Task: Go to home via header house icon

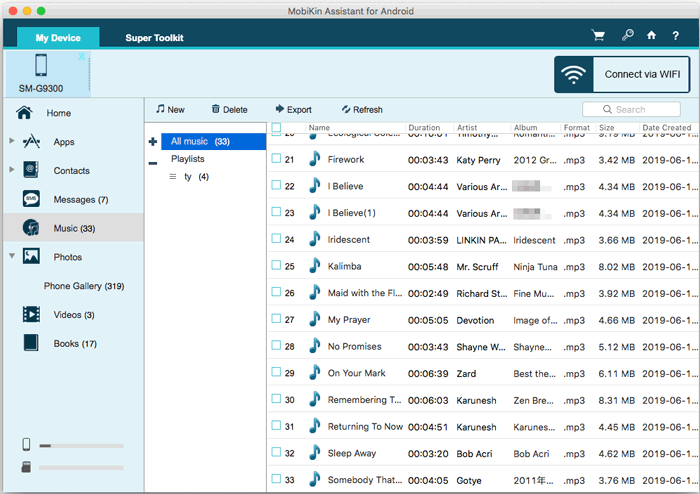Action: click(651, 35)
